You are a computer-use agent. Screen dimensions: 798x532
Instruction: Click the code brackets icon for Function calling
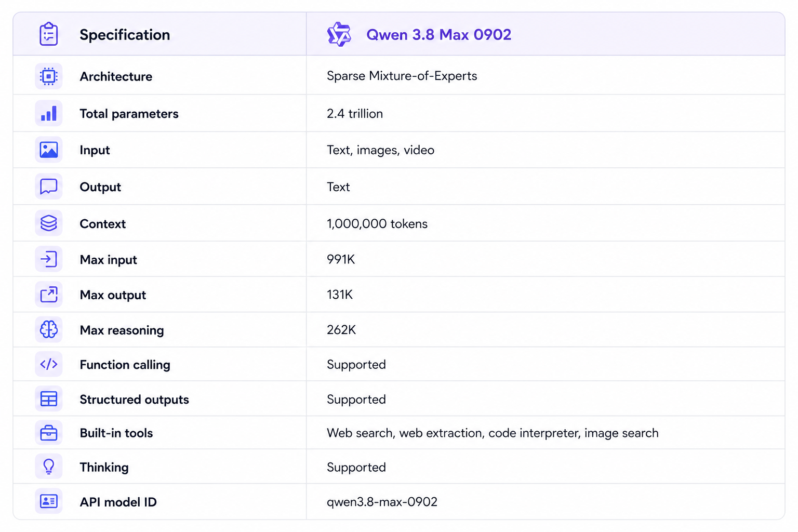tap(49, 364)
